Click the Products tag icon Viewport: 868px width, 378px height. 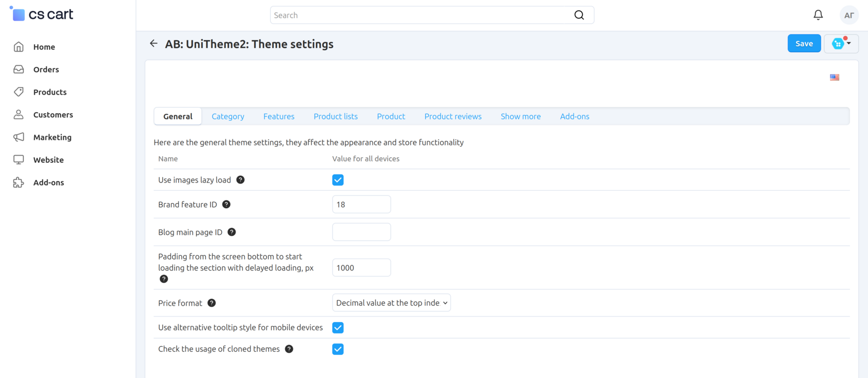pos(19,92)
